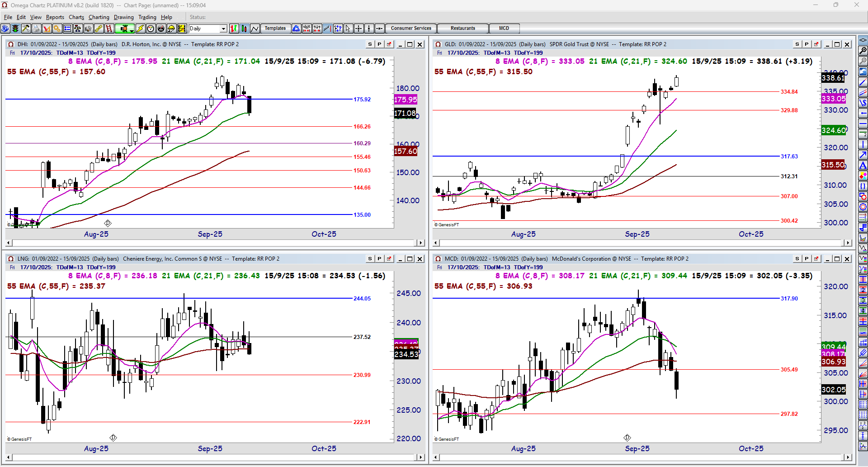Click the 317.90 price level label
Screen dimensions: 868x467
click(x=789, y=298)
